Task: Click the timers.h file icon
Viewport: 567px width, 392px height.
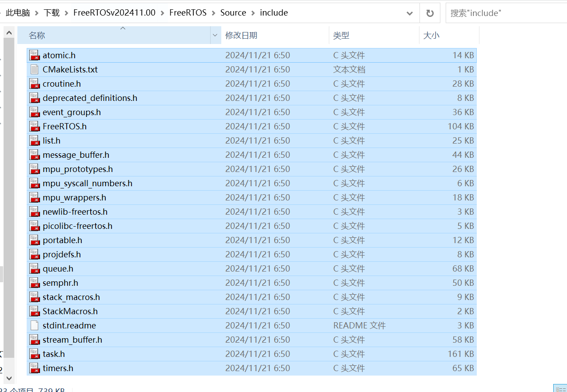Action: click(35, 368)
